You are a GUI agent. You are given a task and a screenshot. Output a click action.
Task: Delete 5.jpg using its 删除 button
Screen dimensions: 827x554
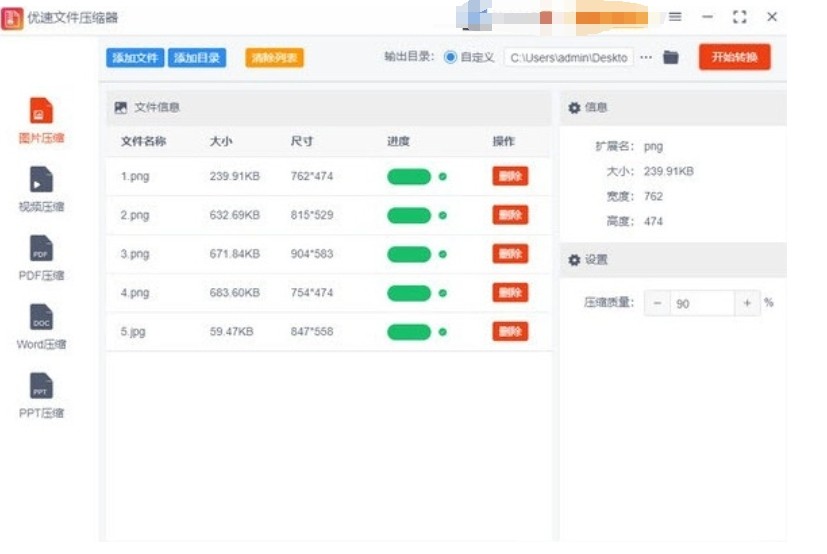(510, 331)
